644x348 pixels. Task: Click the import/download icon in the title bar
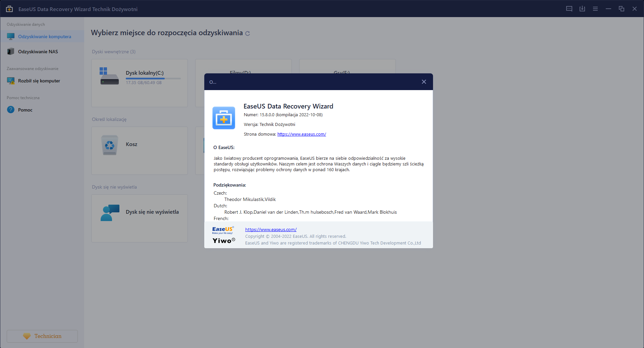pyautogui.click(x=582, y=9)
